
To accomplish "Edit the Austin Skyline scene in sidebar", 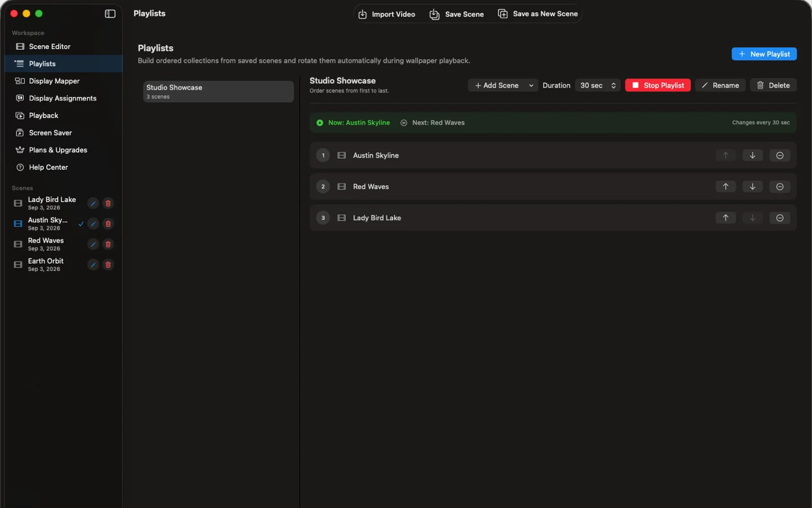I will [93, 224].
